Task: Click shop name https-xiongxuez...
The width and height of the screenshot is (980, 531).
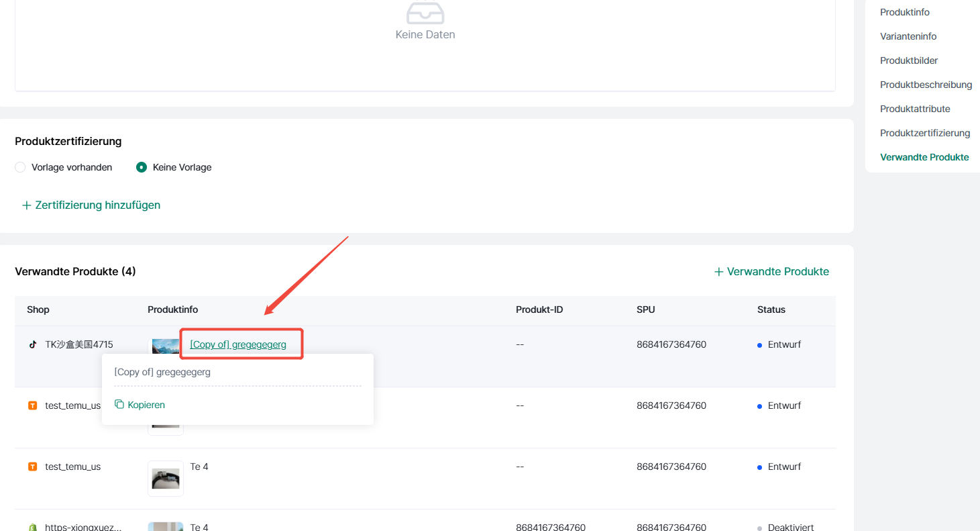Action: 83,527
